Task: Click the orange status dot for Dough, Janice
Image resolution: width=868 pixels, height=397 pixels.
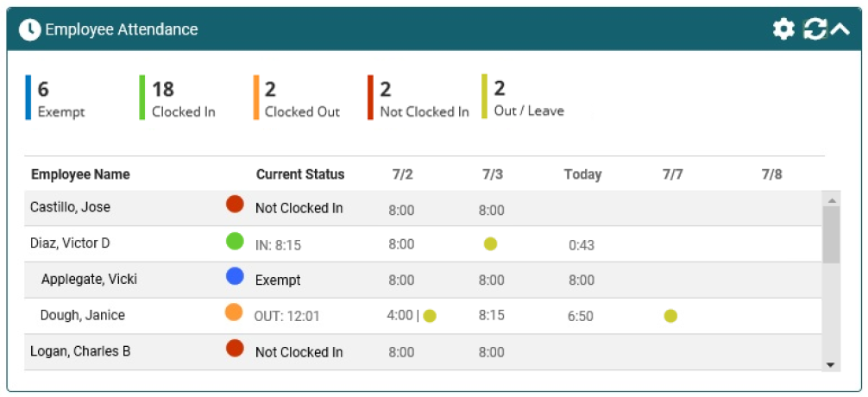Action: (x=234, y=312)
